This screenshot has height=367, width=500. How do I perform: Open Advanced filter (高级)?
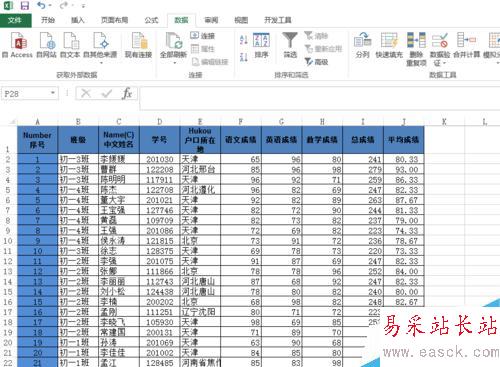pyautogui.click(x=316, y=62)
